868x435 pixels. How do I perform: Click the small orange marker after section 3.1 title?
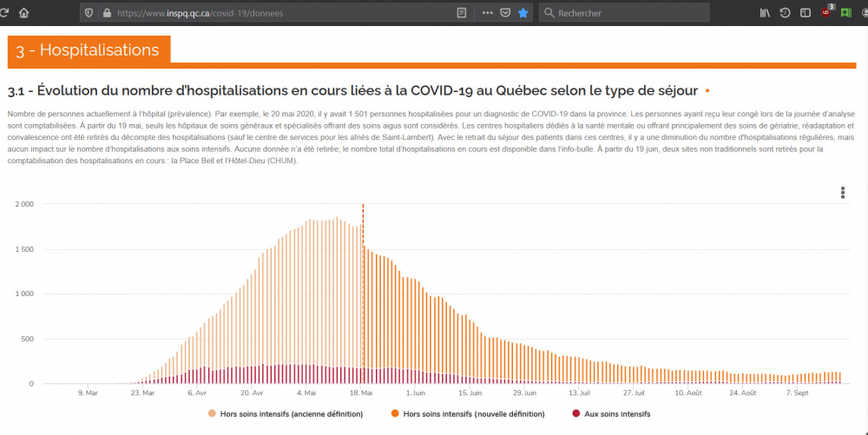click(x=707, y=91)
